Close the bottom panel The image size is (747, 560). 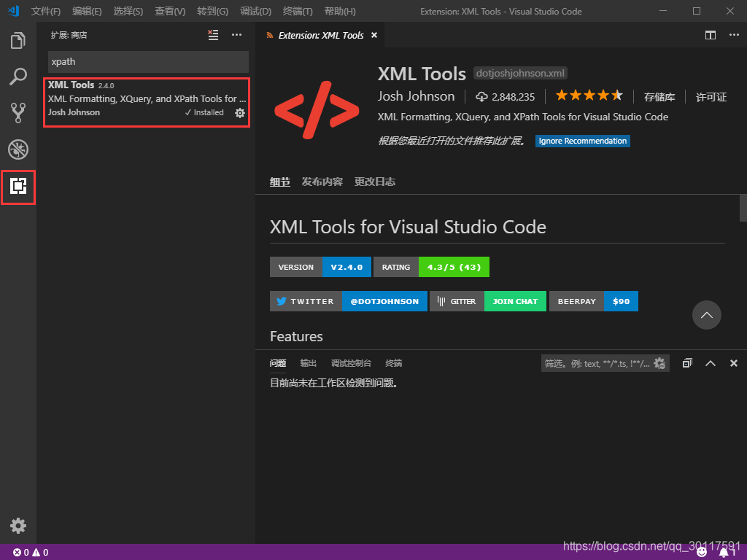734,363
